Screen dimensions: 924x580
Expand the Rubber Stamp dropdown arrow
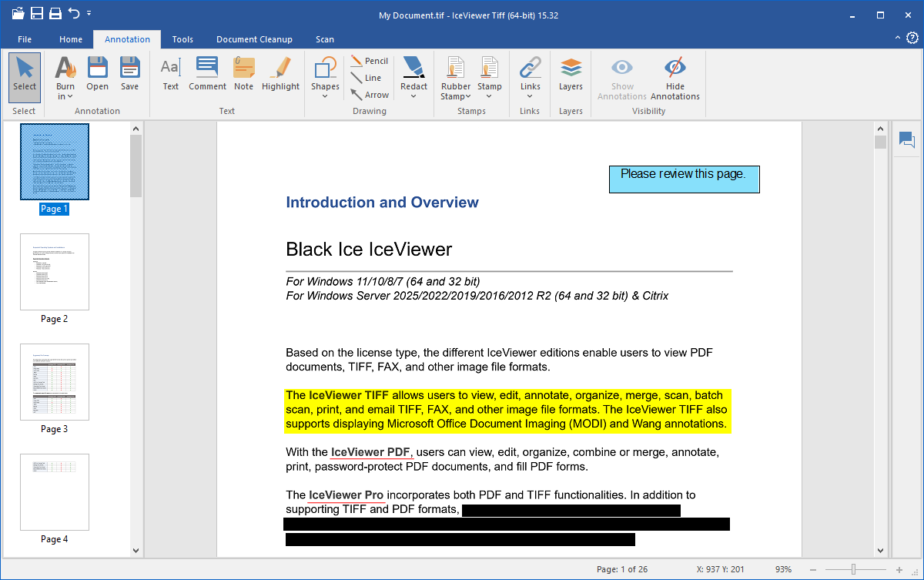pos(469,97)
